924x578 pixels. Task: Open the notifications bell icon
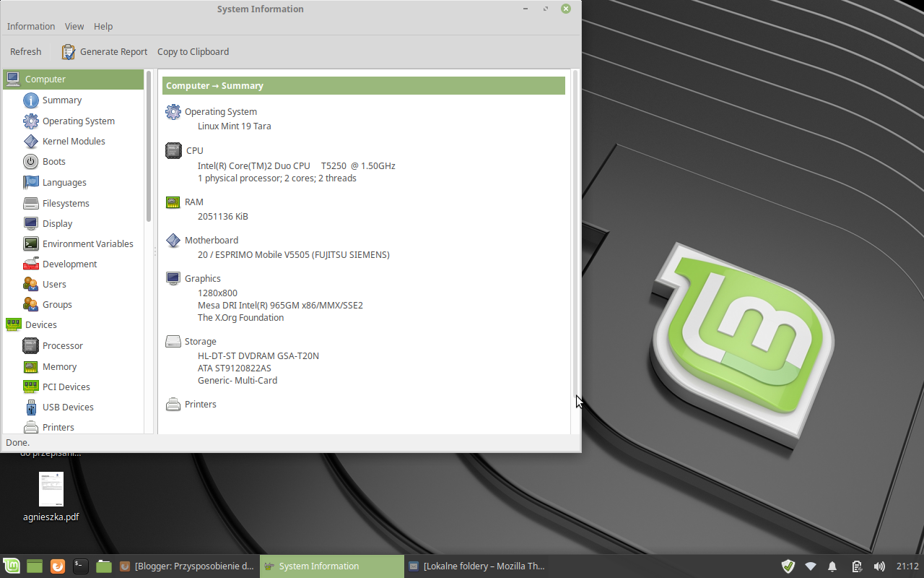(832, 566)
